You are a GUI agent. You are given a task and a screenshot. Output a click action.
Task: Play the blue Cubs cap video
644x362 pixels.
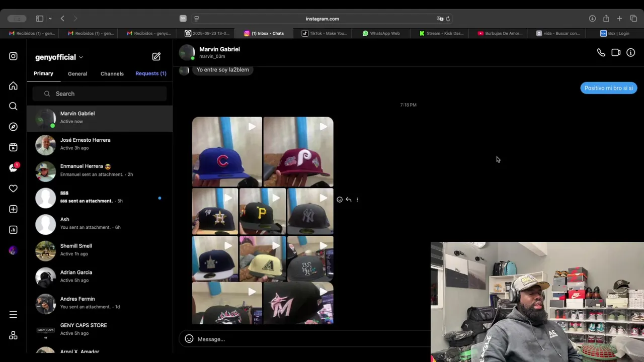pos(227,152)
